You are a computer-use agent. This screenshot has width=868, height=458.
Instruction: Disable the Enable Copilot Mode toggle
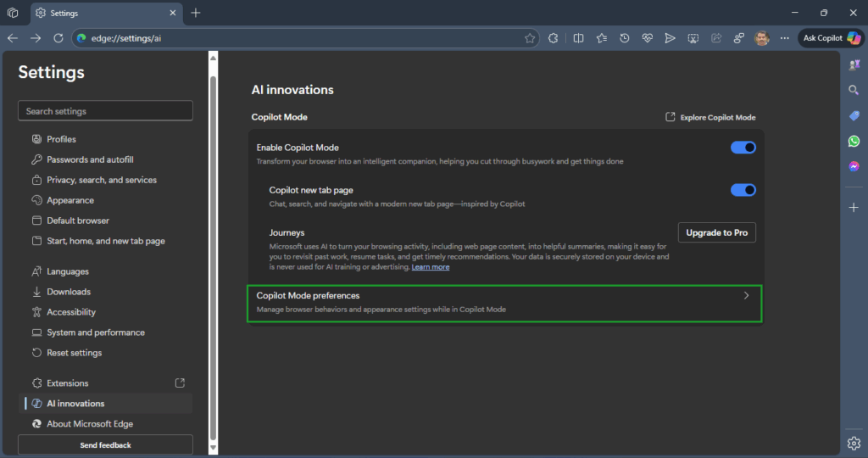743,148
